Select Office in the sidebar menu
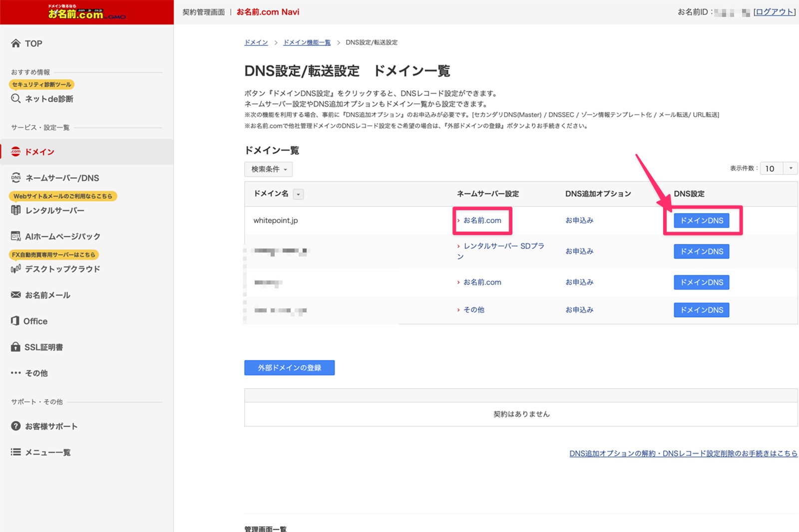 tap(35, 321)
